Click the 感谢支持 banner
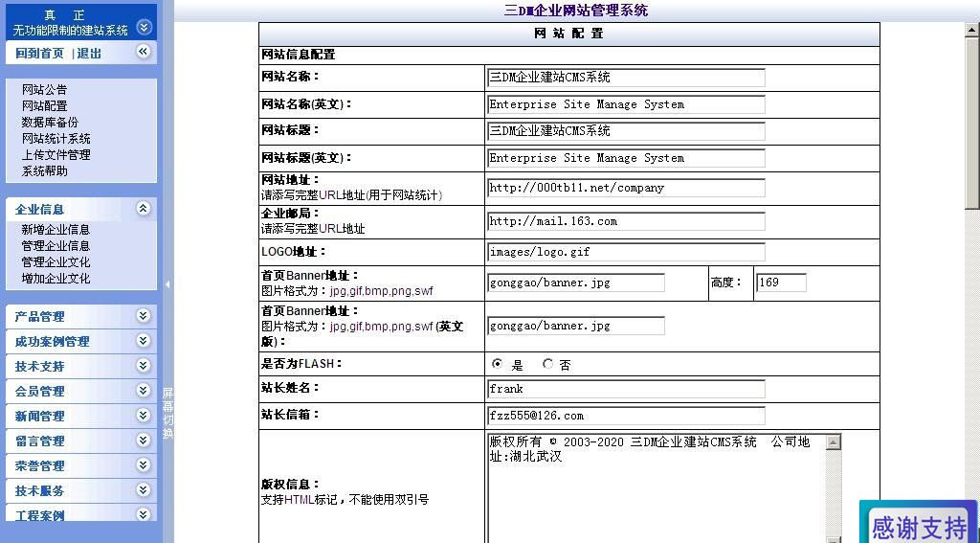Viewport: 980px width, 543px height. (x=918, y=522)
